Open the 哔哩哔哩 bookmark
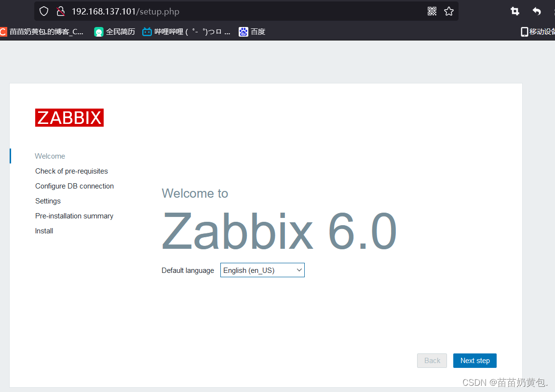The image size is (555, 392). (186, 32)
